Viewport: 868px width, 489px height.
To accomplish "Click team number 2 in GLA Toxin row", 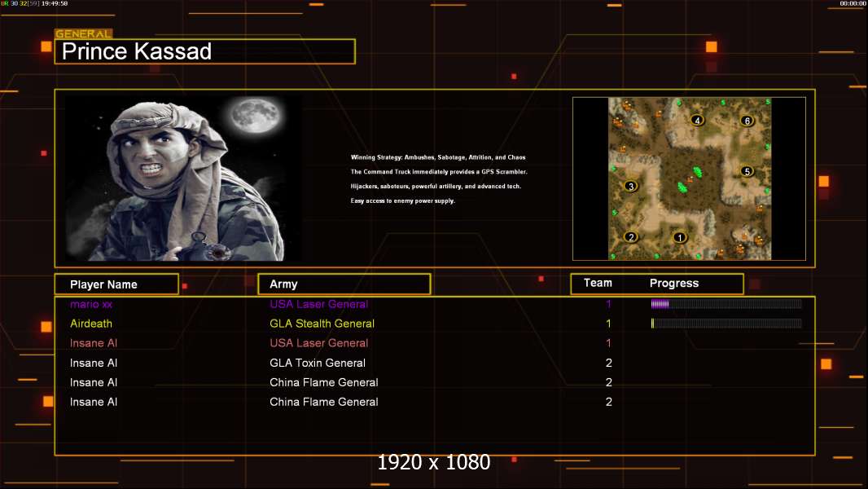I will click(x=609, y=363).
